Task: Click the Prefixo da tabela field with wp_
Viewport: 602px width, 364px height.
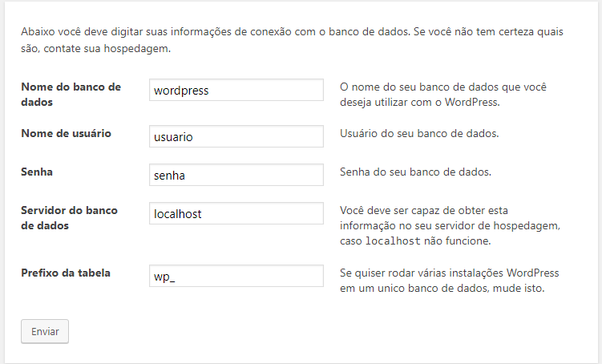Action: click(x=236, y=277)
